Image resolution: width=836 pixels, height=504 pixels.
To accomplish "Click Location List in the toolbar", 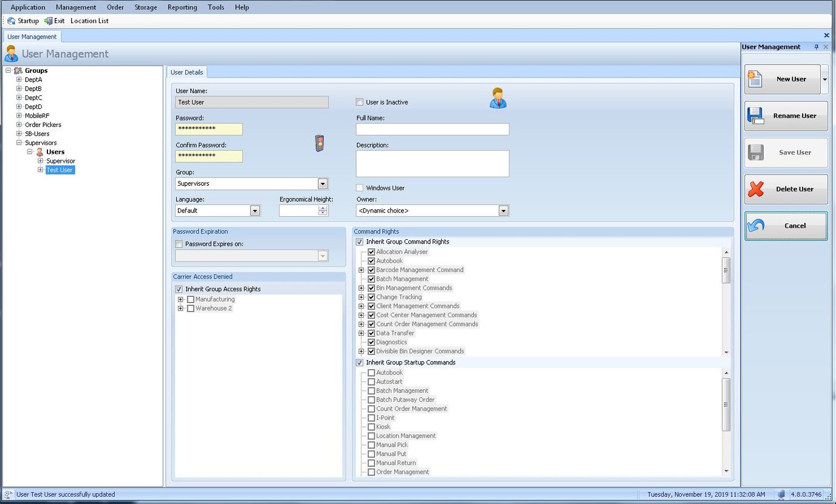I will click(x=89, y=20).
